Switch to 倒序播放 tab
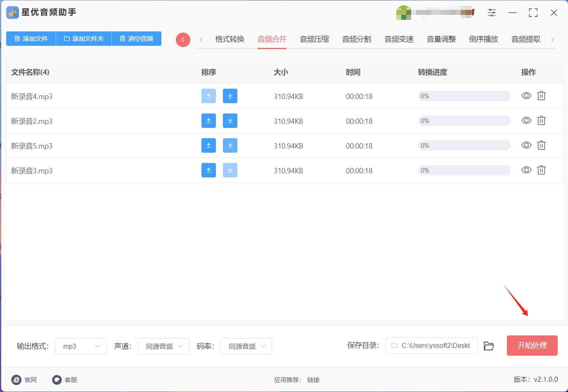The width and height of the screenshot is (568, 392). click(x=484, y=39)
